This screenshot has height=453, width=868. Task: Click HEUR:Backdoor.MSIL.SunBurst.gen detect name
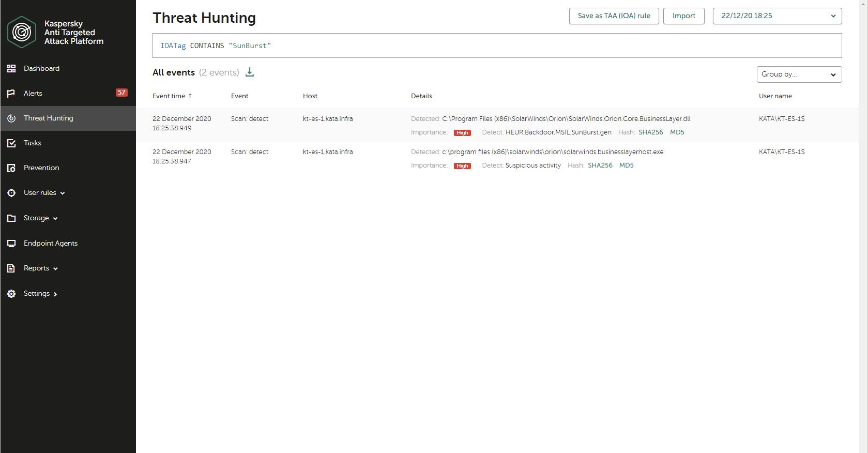[558, 132]
